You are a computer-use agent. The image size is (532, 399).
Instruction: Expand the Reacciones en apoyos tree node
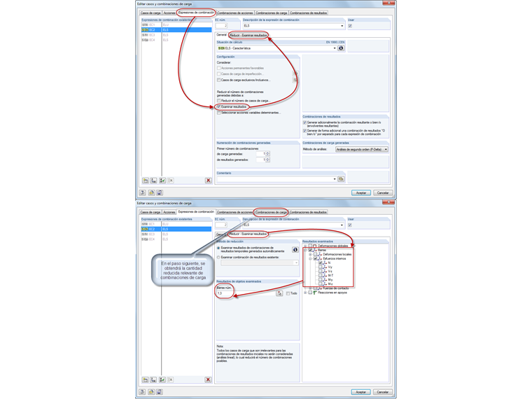pos(305,293)
